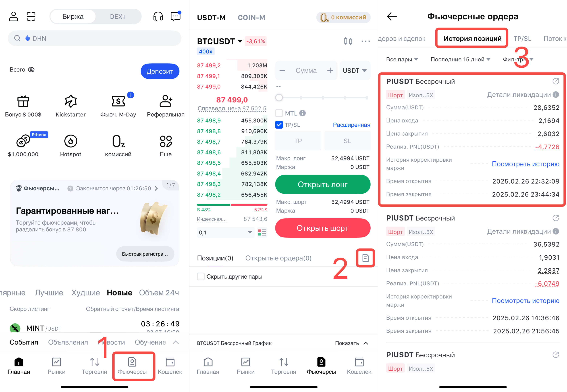Open futures orders history document icon

pos(365,258)
